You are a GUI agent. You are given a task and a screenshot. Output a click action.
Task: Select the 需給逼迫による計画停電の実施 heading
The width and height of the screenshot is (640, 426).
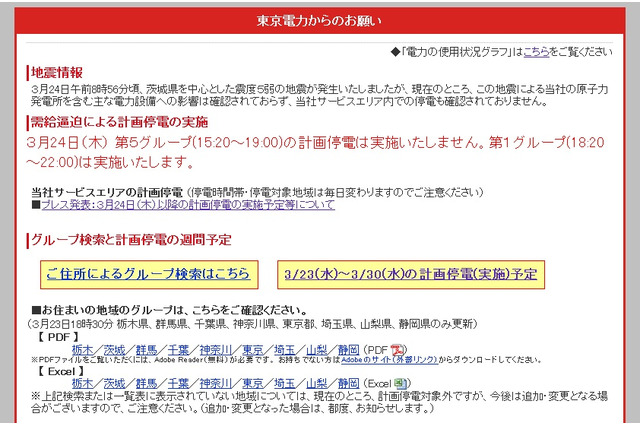click(119, 122)
